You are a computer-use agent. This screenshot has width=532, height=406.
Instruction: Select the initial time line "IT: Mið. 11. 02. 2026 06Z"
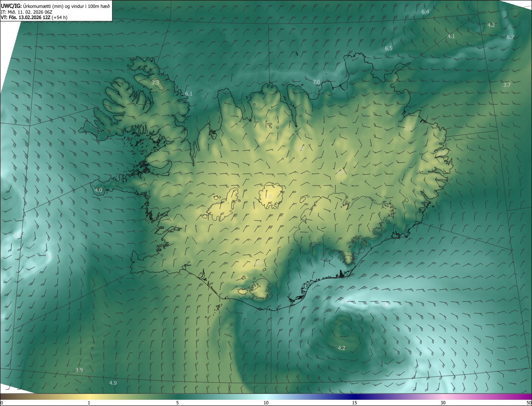coord(26,12)
